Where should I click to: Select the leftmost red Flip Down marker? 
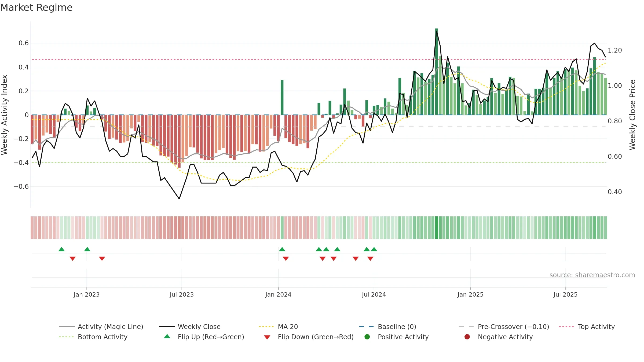[72, 258]
